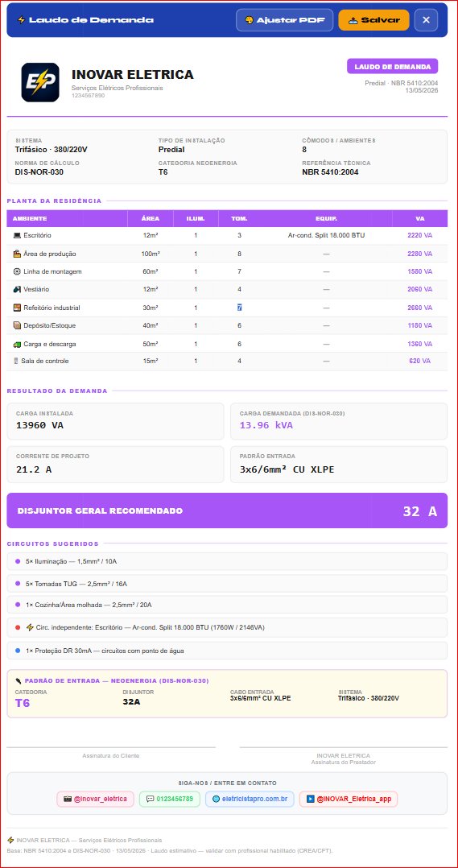The width and height of the screenshot is (458, 868).
Task: Visit the eletricistapro.com.br website link
Action: pyautogui.click(x=250, y=799)
